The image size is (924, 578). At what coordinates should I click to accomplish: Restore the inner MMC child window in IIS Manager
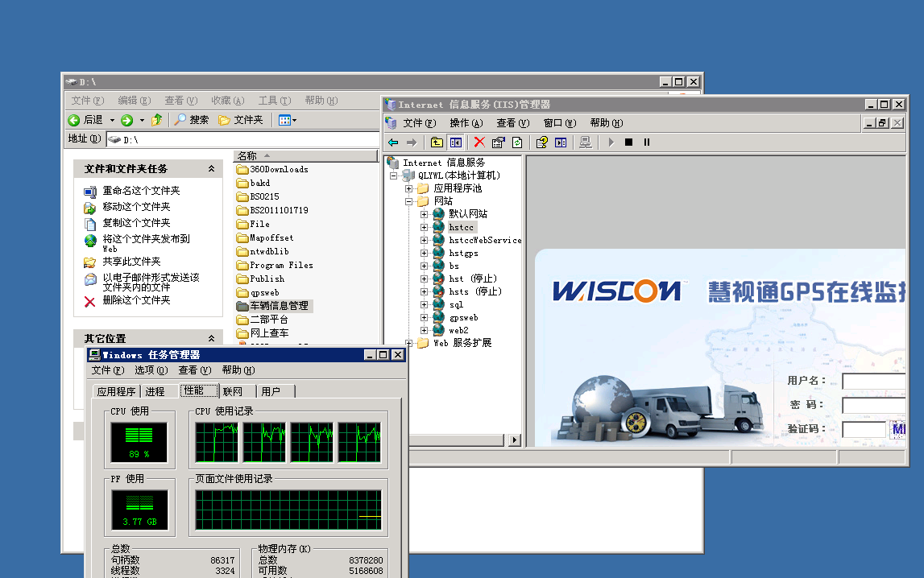[x=882, y=123]
